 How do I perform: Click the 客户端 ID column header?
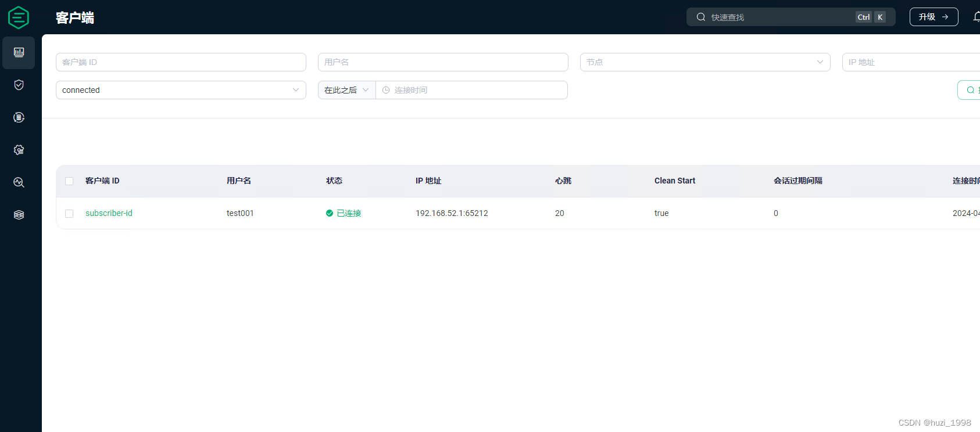point(102,181)
